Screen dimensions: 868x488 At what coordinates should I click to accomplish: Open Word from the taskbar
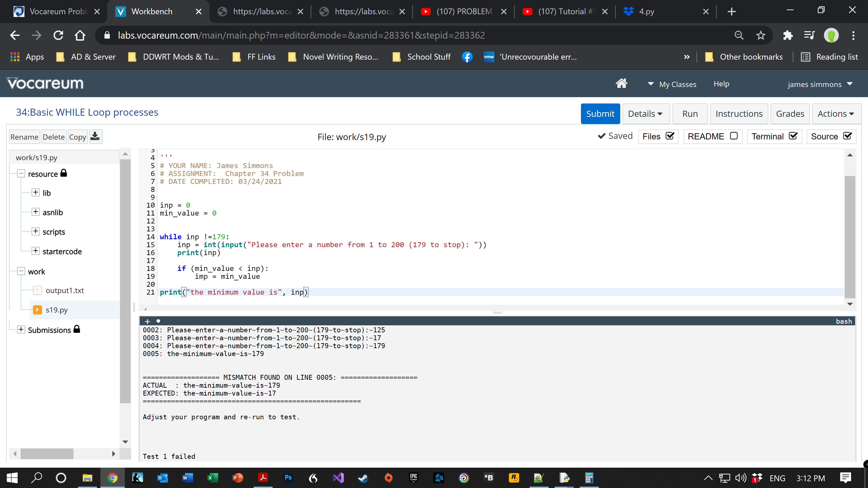[x=188, y=478]
